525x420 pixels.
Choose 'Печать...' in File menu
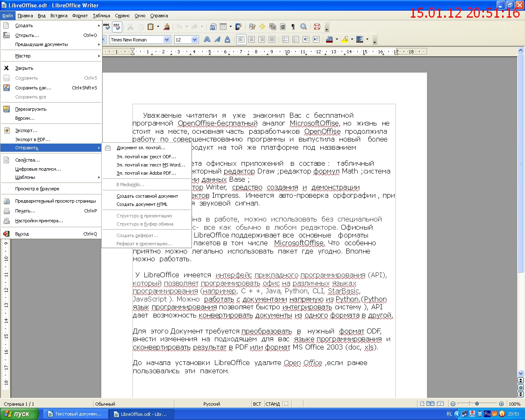[x=51, y=211]
